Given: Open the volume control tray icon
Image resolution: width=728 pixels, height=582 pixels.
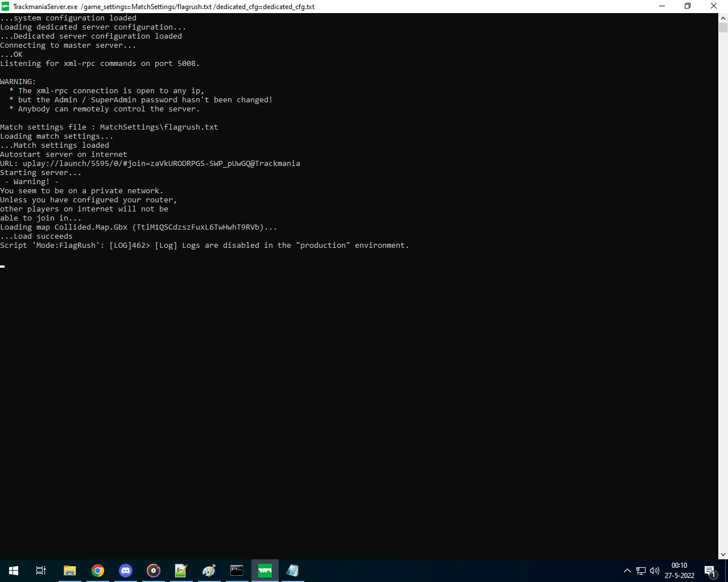Looking at the screenshot, I should [x=655, y=571].
